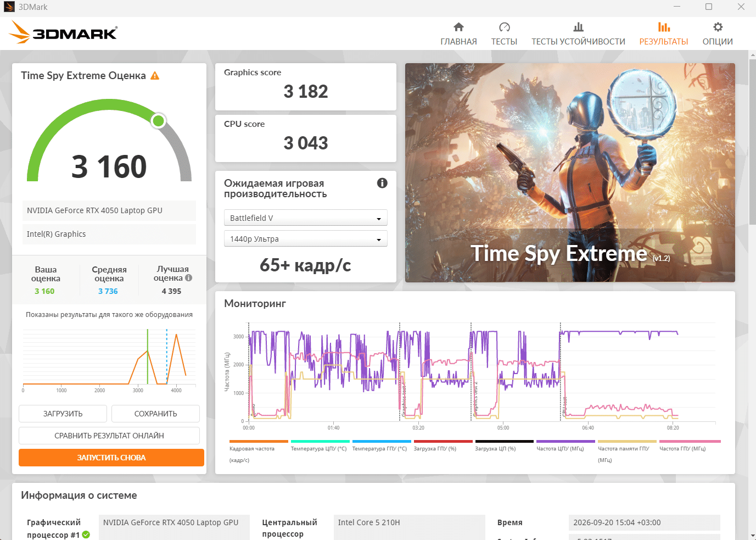Click the green marker on the score gauge
The height and width of the screenshot is (540, 756).
[x=159, y=121]
